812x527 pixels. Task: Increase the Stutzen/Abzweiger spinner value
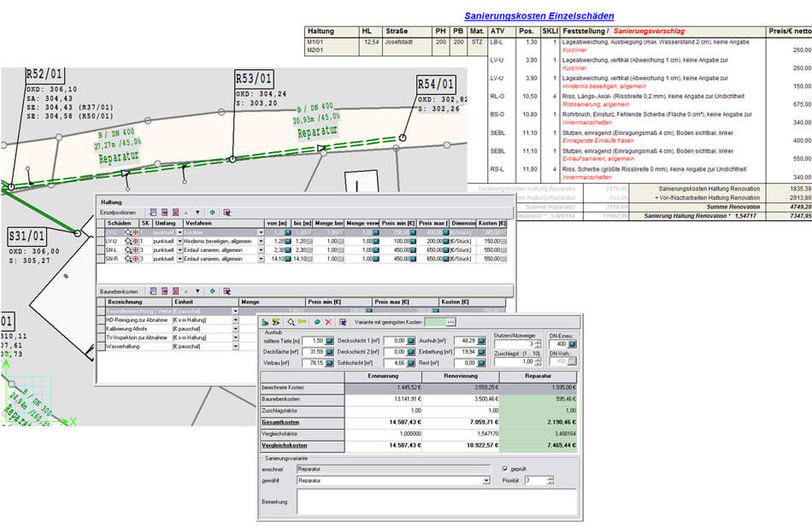click(538, 342)
